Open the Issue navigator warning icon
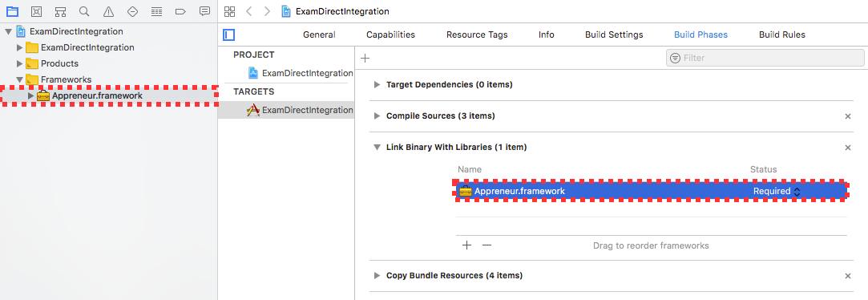 108,11
